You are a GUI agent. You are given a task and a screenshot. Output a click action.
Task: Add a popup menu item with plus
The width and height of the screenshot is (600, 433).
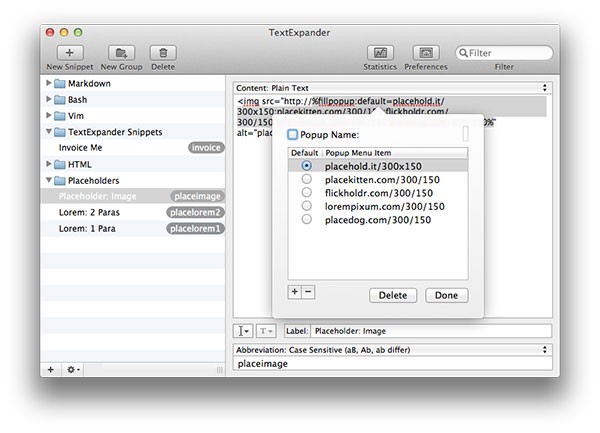tap(295, 292)
